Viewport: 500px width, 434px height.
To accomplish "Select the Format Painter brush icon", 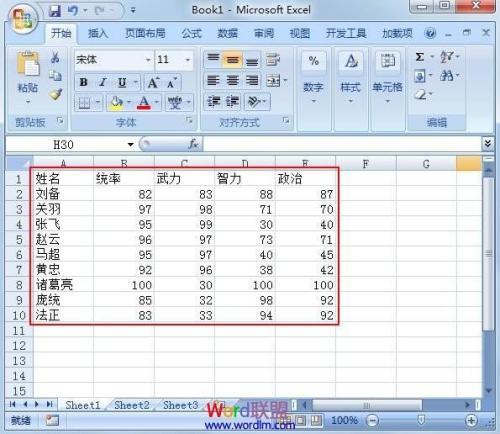I will click(55, 95).
